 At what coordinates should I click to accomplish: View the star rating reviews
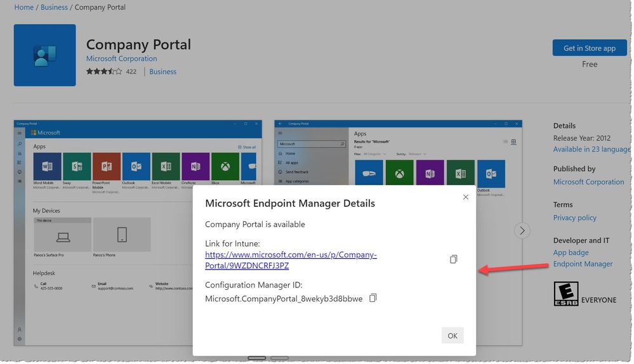tap(104, 72)
